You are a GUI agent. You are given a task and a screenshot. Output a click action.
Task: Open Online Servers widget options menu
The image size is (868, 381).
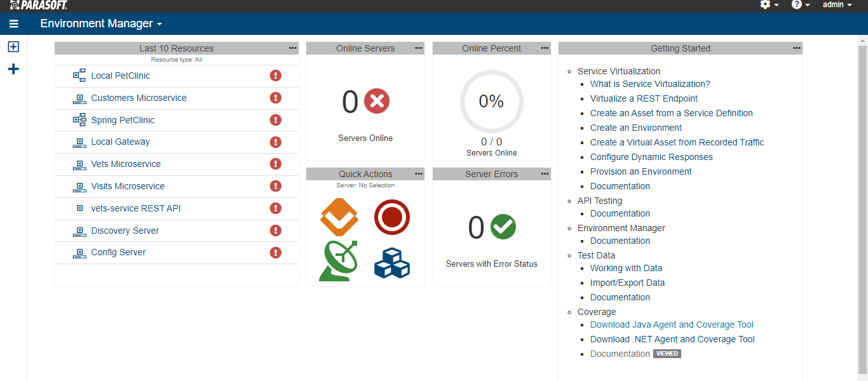point(419,48)
